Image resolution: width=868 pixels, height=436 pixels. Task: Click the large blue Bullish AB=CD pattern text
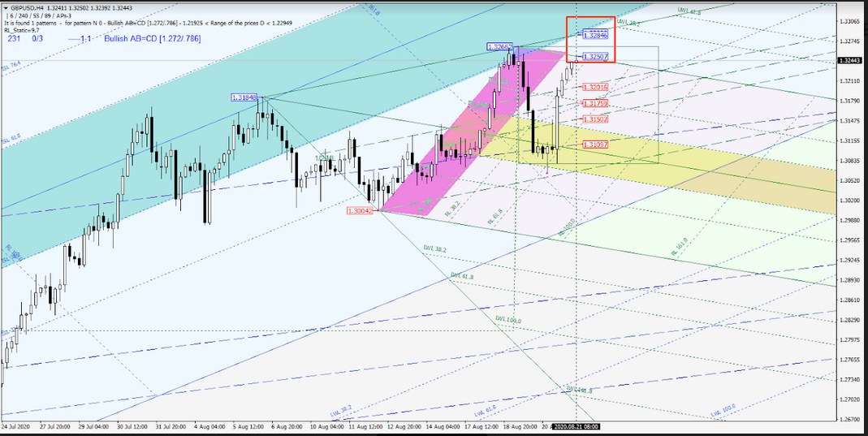[x=158, y=38]
